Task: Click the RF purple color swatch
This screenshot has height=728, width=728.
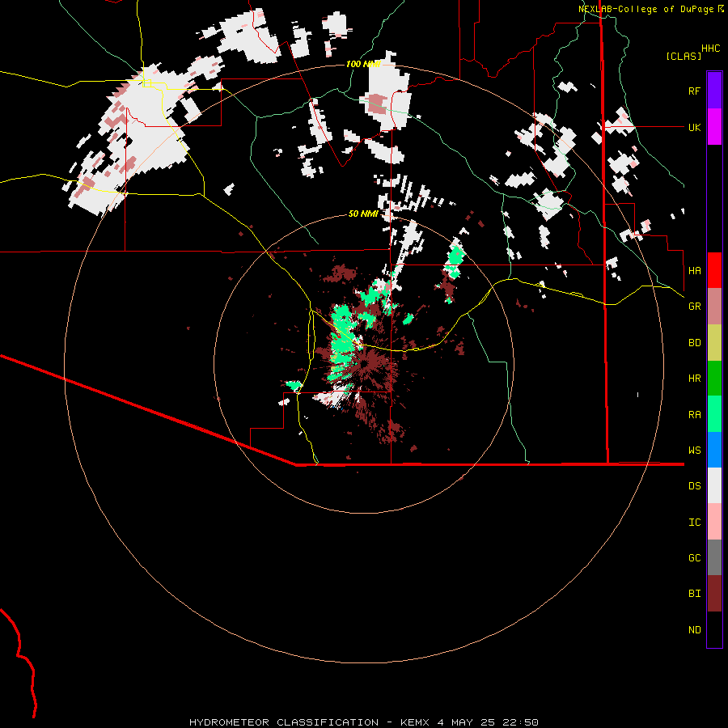Action: (x=714, y=91)
